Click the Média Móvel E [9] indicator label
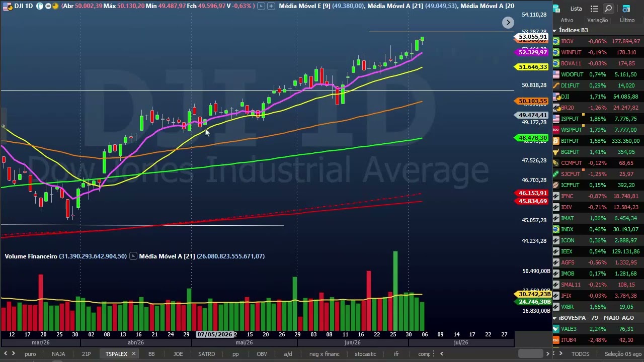644x362 pixels. pyautogui.click(x=304, y=6)
